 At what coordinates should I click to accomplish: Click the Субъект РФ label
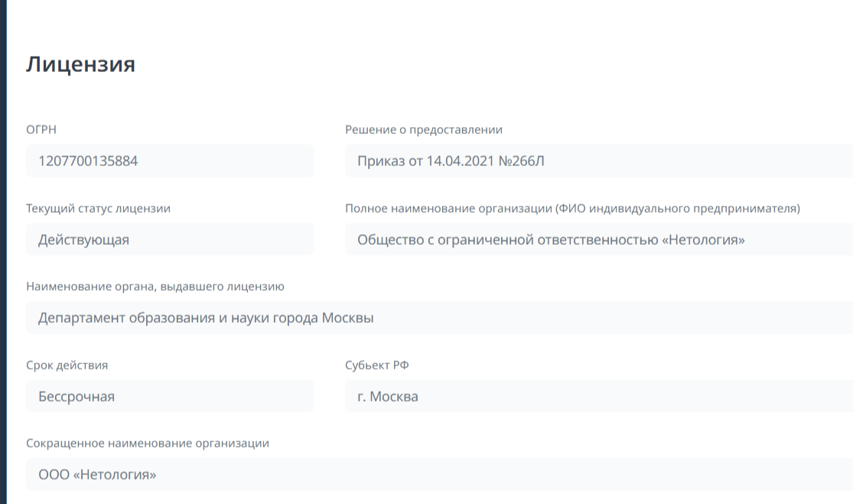[x=377, y=365]
